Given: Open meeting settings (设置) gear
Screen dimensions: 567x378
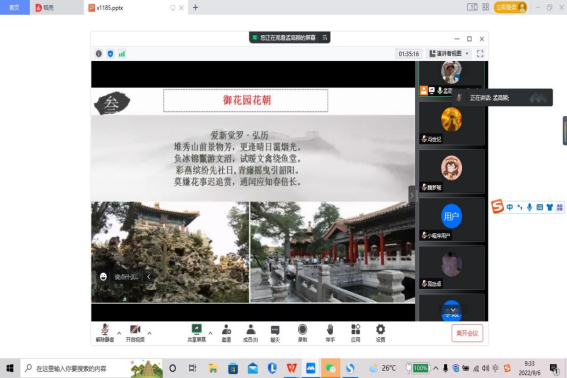Looking at the screenshot, I should click(x=380, y=333).
